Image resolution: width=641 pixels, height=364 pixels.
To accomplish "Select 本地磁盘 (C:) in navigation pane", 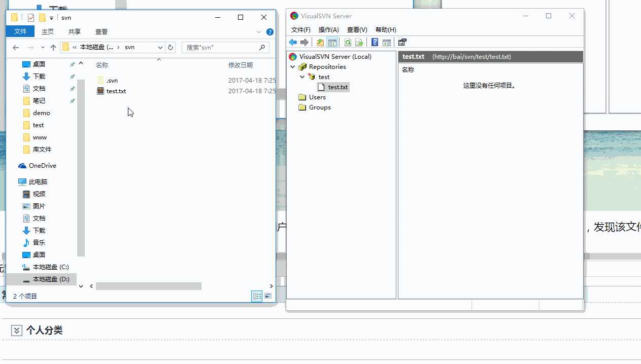I will click(x=51, y=267).
